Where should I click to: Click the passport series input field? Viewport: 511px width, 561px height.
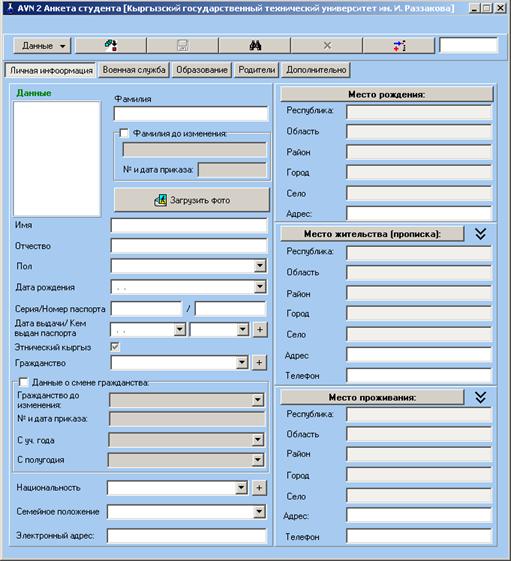pos(146,308)
